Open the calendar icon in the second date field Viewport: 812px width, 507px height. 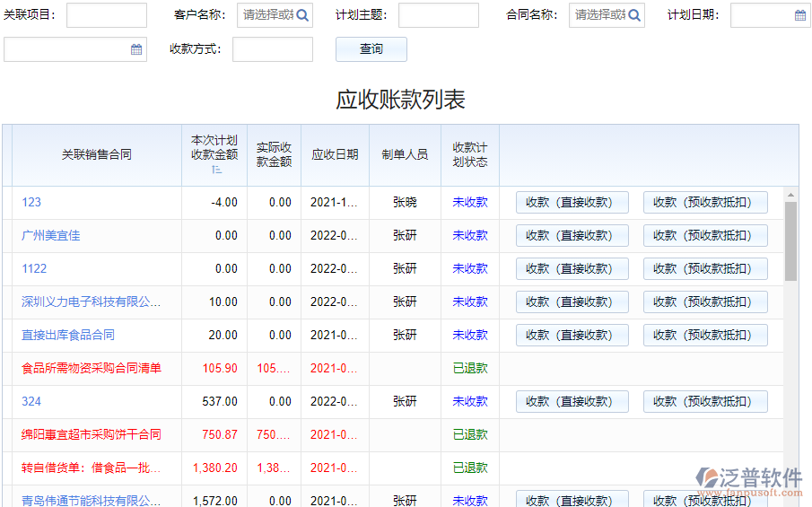[136, 49]
